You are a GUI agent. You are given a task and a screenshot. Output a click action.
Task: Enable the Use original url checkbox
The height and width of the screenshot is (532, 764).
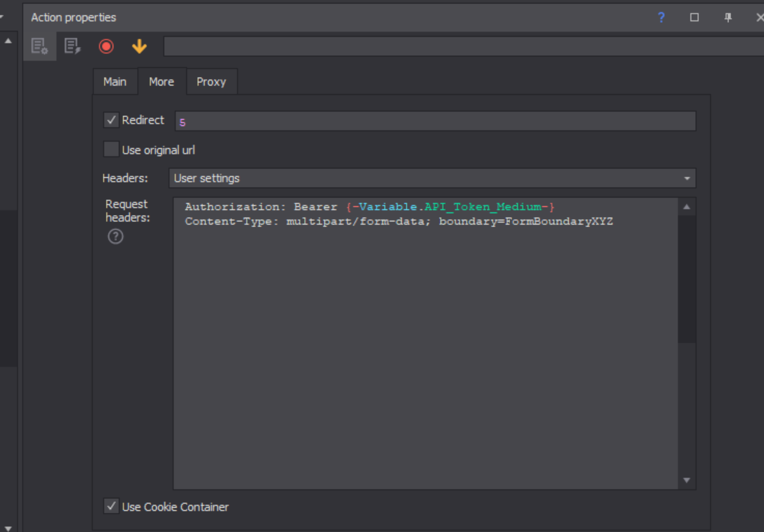point(111,149)
